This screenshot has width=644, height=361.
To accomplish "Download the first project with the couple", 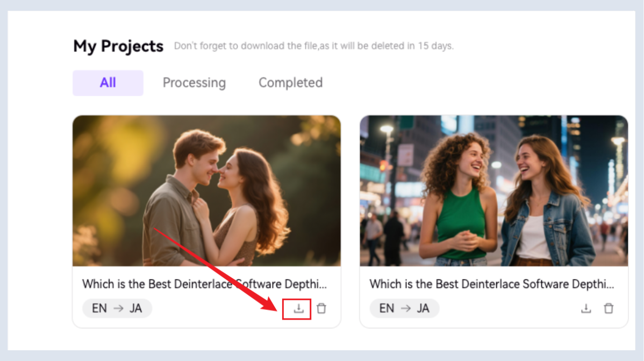I will 298,308.
